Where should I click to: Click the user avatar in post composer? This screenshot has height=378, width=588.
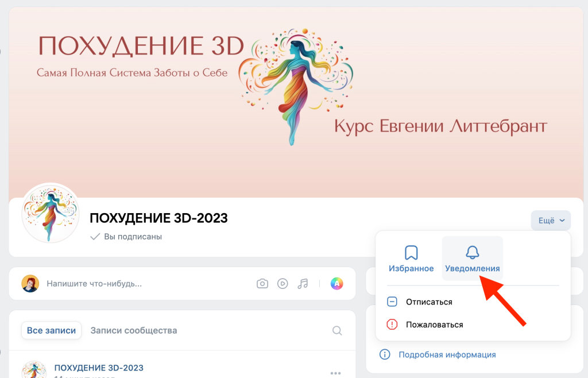(30, 283)
